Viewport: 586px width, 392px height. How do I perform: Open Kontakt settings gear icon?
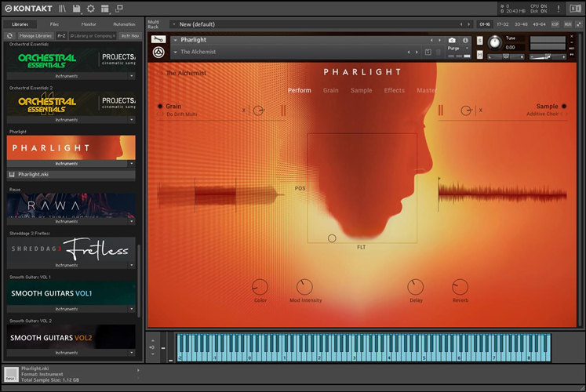90,9
